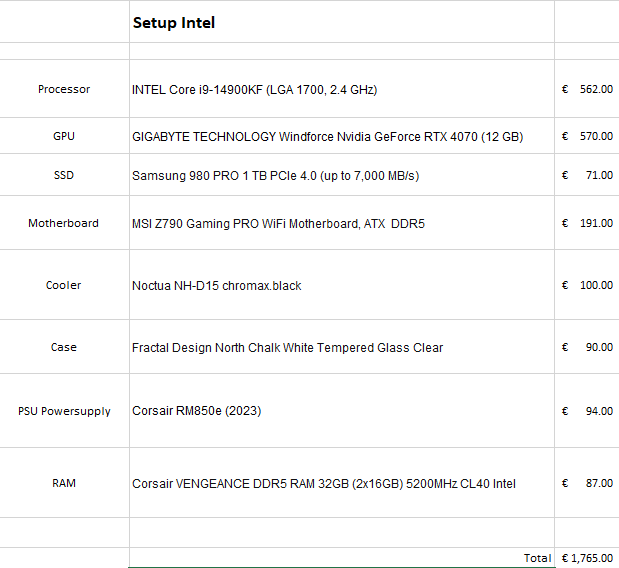Click the Processor label cell
Image resolution: width=619 pixels, height=568 pixels.
click(64, 89)
